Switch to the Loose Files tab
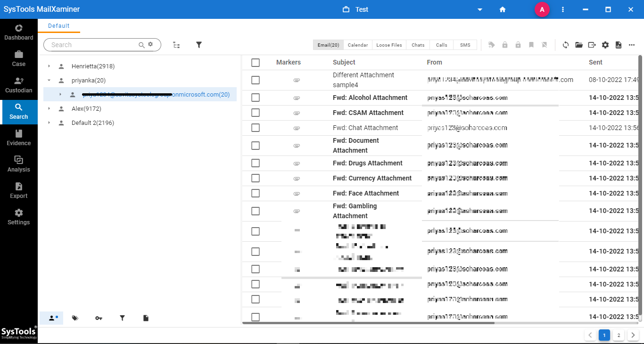This screenshot has height=344, width=644. point(389,45)
